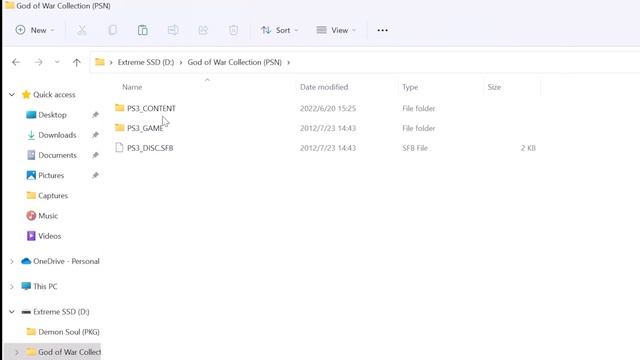Screen dimensions: 640x360
Task: Select God of War Collection in sidebar
Action: (69, 352)
